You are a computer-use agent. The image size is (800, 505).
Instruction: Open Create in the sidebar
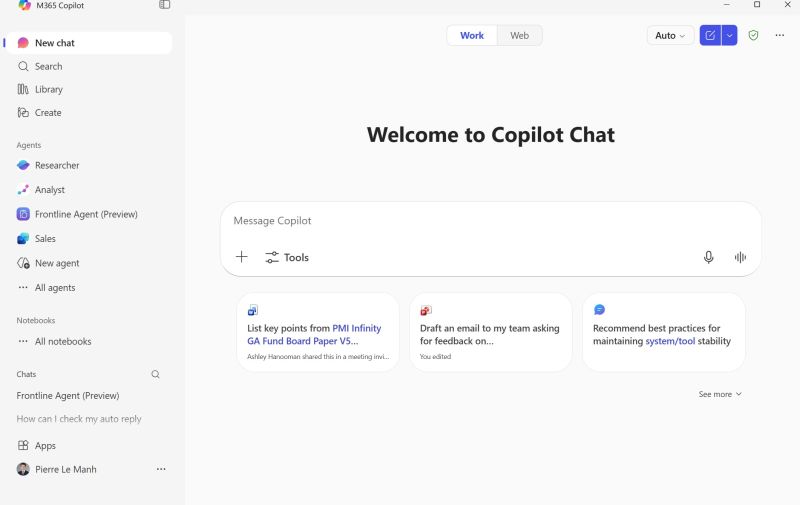coord(48,112)
